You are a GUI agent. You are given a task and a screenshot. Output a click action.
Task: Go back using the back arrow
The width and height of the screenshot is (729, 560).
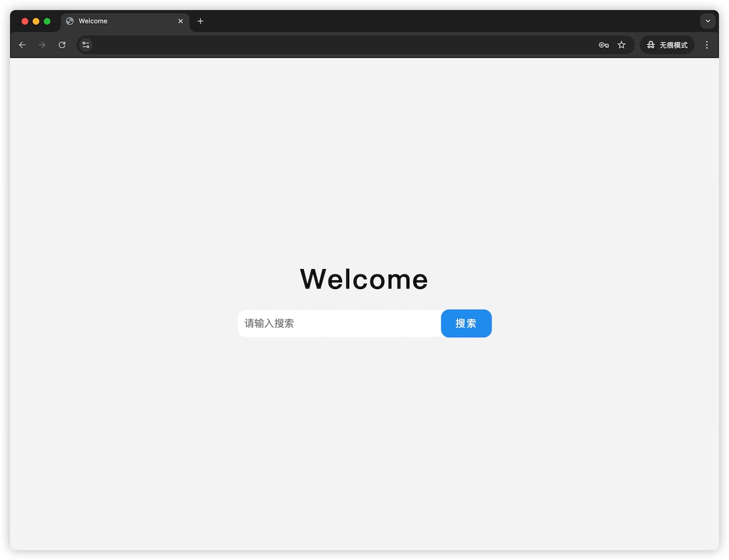pos(22,45)
